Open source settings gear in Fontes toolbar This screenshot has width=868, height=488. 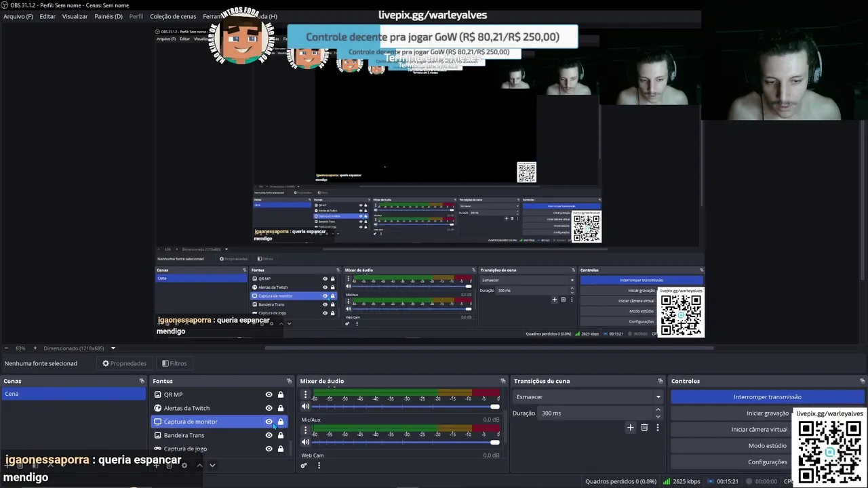[184, 465]
